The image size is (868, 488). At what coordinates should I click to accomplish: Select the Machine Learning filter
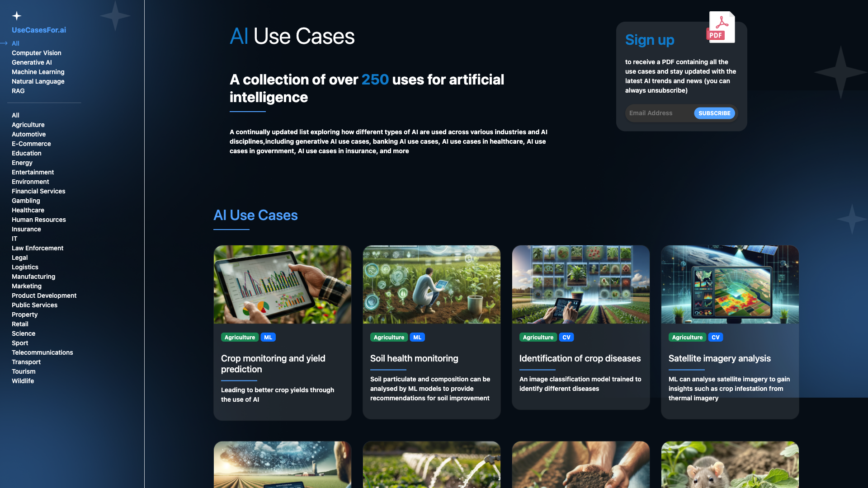[x=38, y=71]
